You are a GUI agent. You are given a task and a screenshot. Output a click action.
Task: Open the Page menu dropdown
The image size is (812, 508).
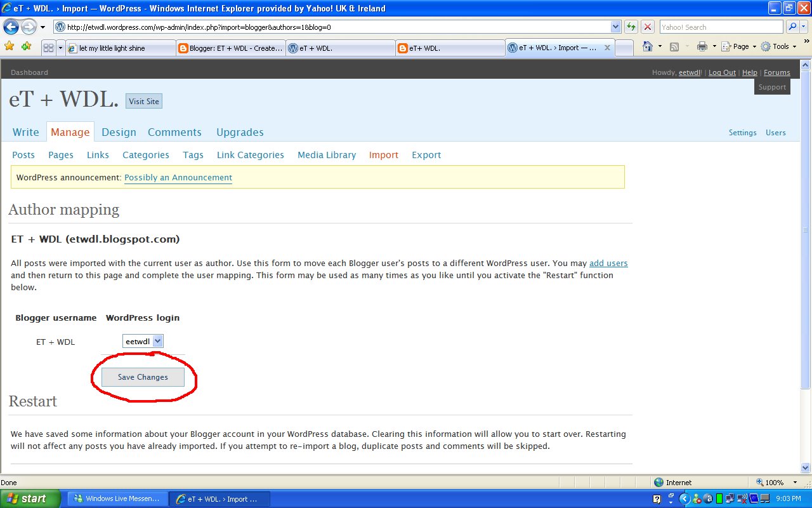pyautogui.click(x=740, y=46)
